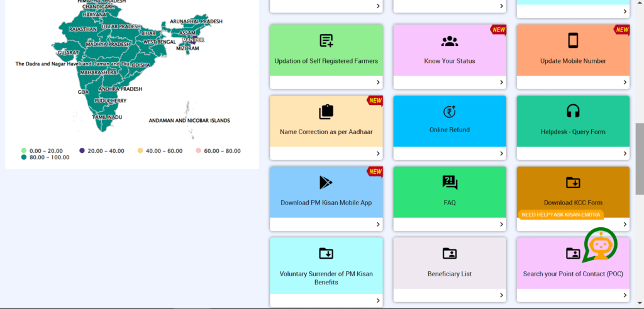This screenshot has width=644, height=309.
Task: Click the Name Correction clipboard icon
Action: [x=326, y=112]
